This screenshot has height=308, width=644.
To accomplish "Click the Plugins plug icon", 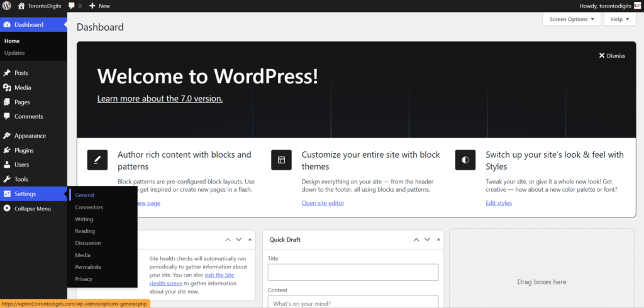I will tap(7, 150).
